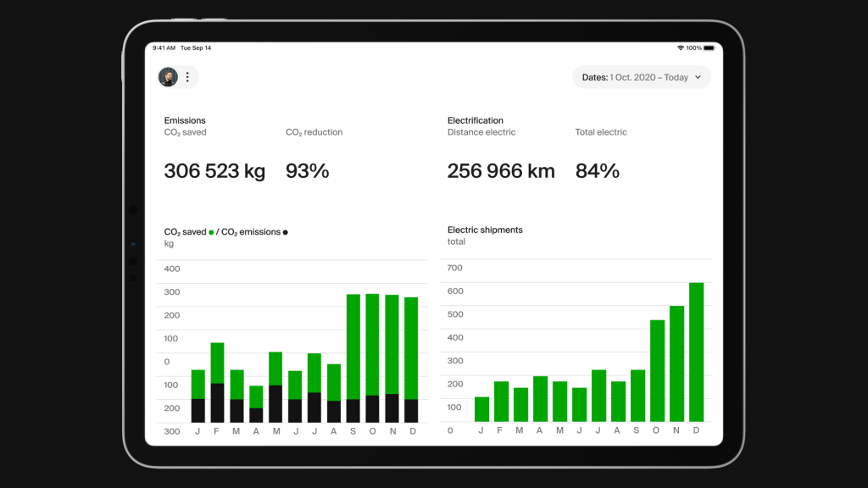Click the September bar in CO₂ chart
The width and height of the screenshot is (868, 488).
point(353,358)
